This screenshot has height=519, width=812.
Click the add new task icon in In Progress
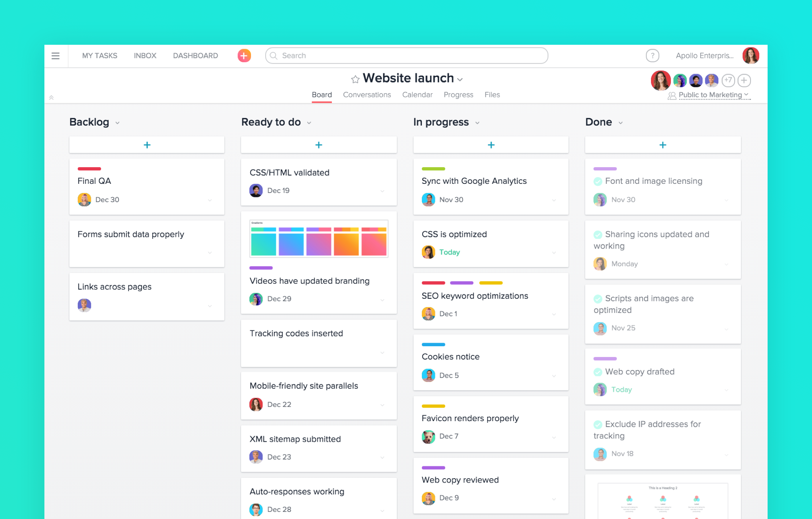(491, 144)
